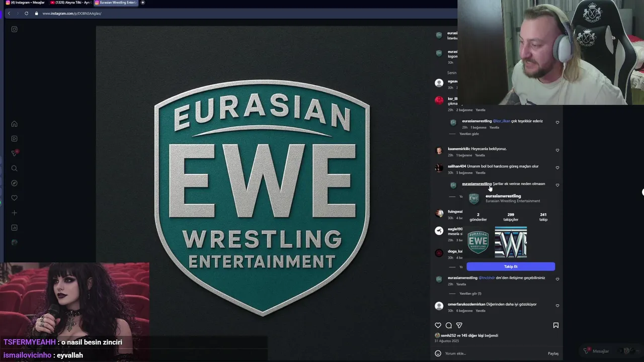Viewport: 644px width, 362px height.
Task: Click the omerfarukozdemirkan commenter avatar
Action: coord(439,306)
